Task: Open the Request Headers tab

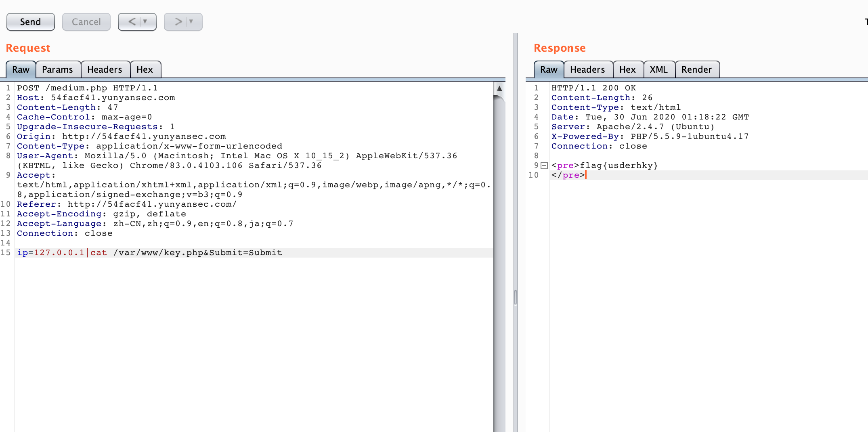Action: (x=105, y=69)
